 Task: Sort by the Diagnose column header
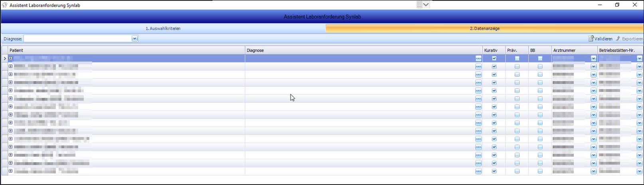pyautogui.click(x=363, y=50)
